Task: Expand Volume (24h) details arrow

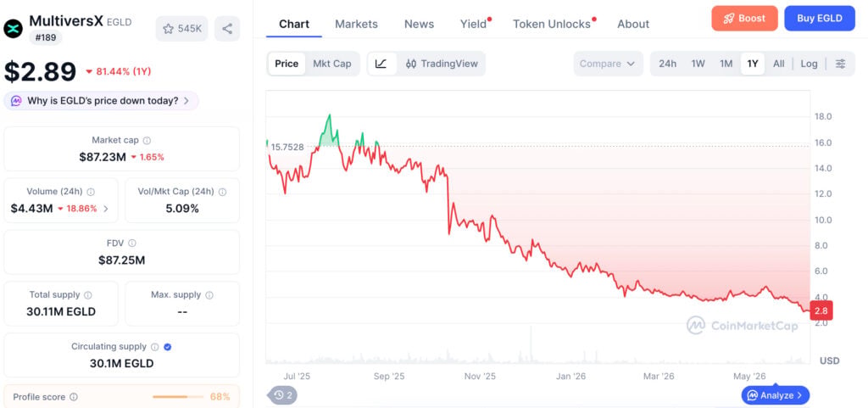Action: point(106,209)
